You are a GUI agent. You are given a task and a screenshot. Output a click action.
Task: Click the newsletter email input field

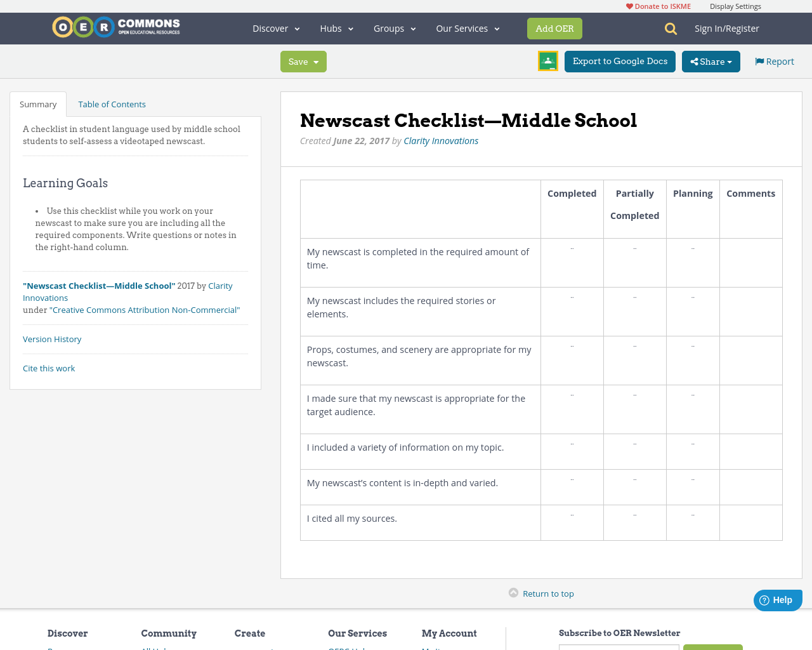tap(619, 646)
